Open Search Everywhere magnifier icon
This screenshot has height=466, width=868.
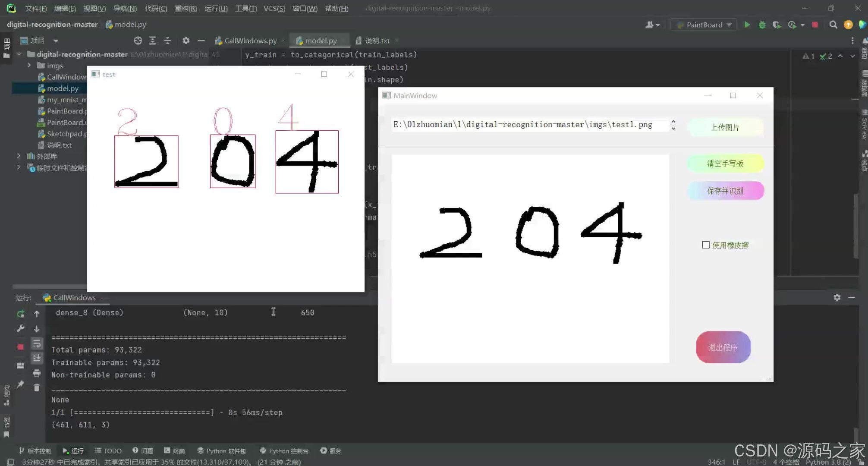pos(833,25)
